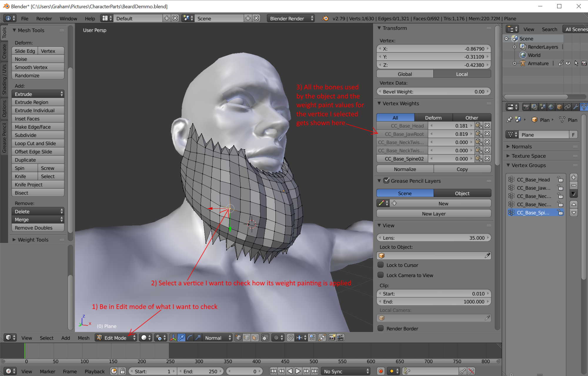The image size is (588, 376).
Task: Open the Modifiers properties tab wrench icon
Action: 576,107
